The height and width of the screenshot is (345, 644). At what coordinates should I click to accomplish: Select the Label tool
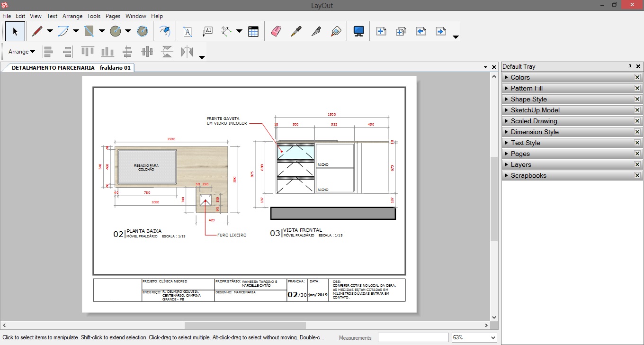pos(207,31)
